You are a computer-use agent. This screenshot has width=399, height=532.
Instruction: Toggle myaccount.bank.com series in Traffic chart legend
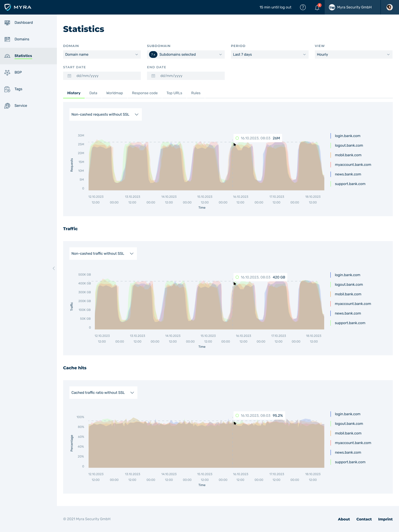click(x=353, y=304)
